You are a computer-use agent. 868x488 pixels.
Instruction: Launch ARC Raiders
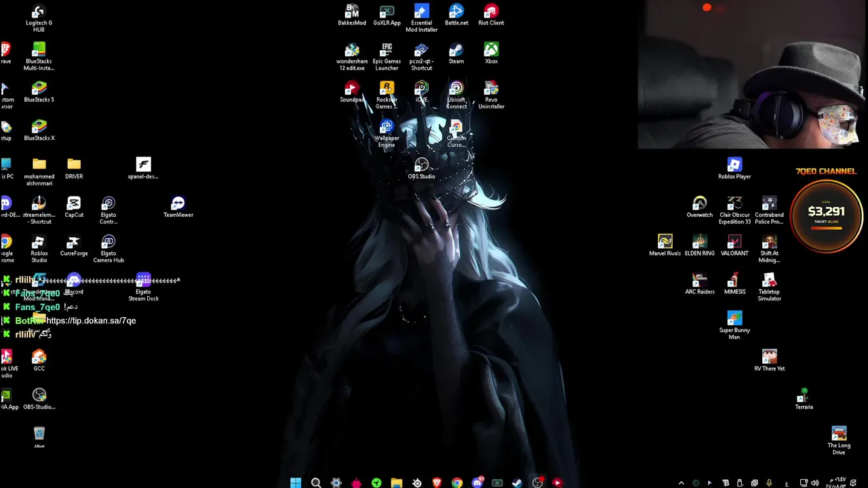(x=700, y=285)
